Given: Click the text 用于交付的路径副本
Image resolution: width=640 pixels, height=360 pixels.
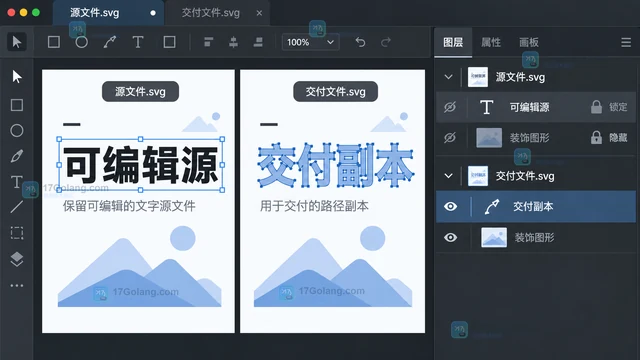Looking at the screenshot, I should pos(314,206).
